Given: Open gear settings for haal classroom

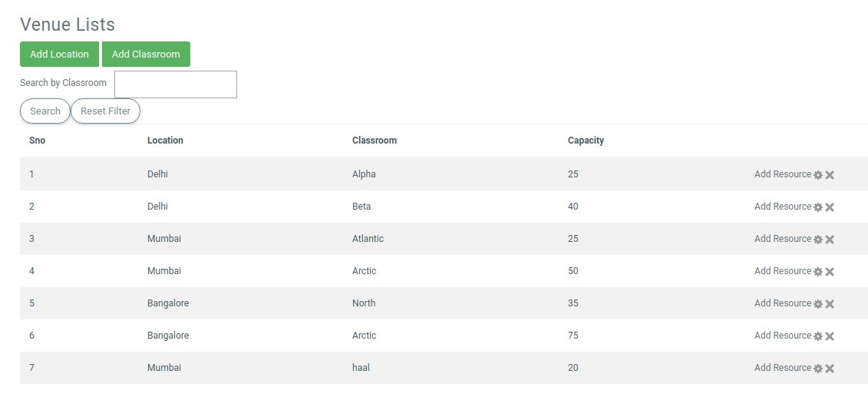Looking at the screenshot, I should (x=818, y=369).
